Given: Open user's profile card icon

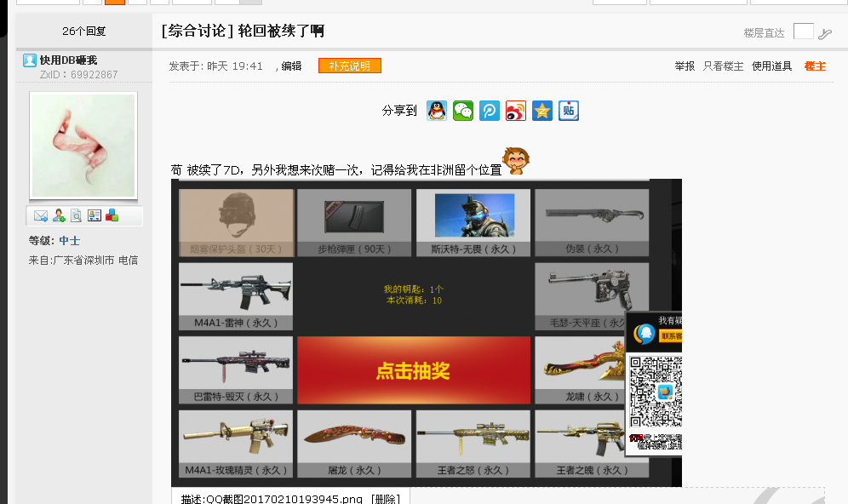Looking at the screenshot, I should 95,215.
